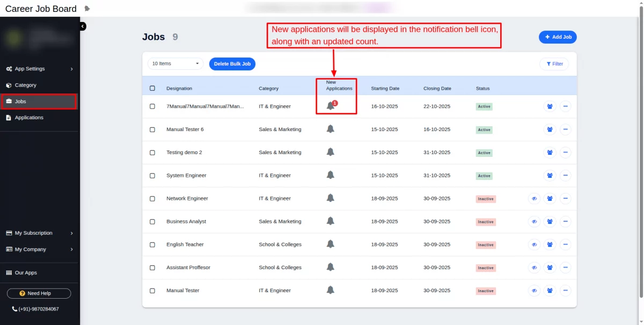The width and height of the screenshot is (644, 325).
Task: Select checkbox for Manual Tester 6
Action: [x=152, y=129]
